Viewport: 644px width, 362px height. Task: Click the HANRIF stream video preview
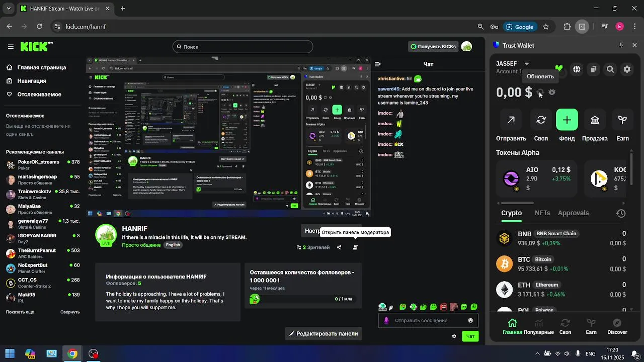tap(228, 137)
